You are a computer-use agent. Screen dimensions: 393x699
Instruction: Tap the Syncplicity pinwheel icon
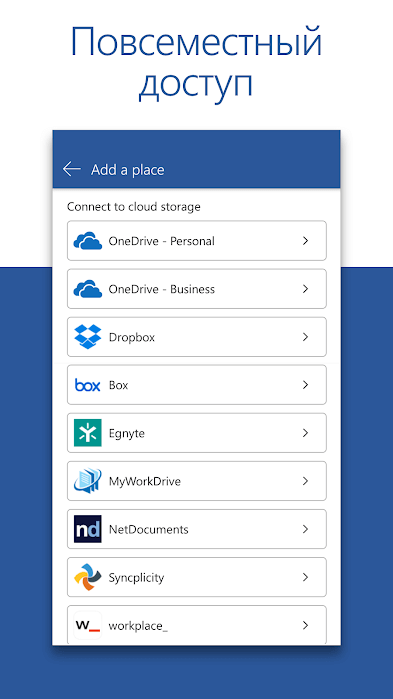[87, 577]
